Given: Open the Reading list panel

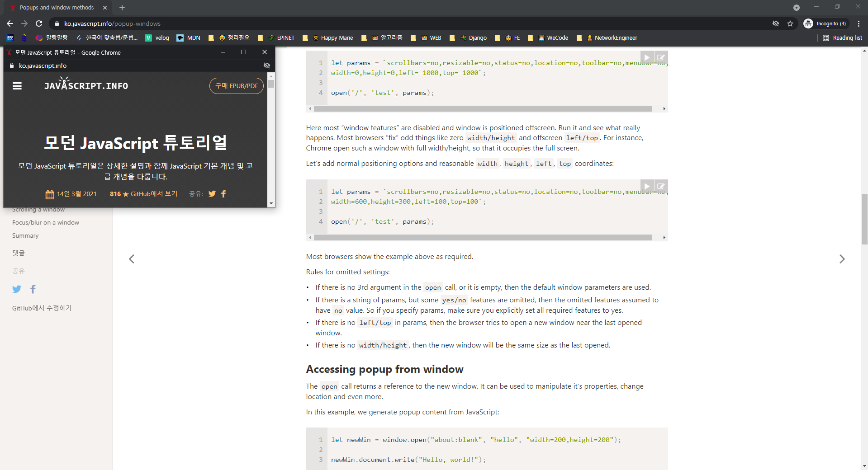Looking at the screenshot, I should click(842, 38).
